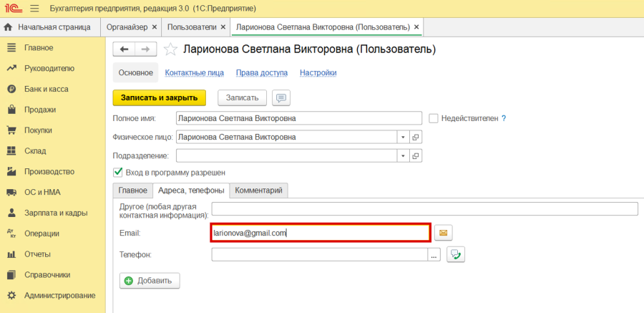Viewport: 644px width, 313px height.
Task: Open the discussion comment icon button
Action: click(281, 97)
